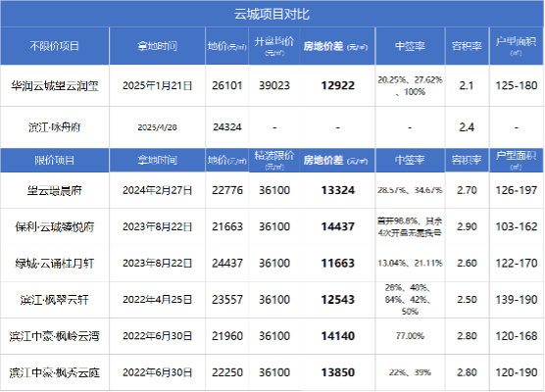Click the date 2025年1月21日
The height and width of the screenshot is (392, 545).
click(157, 85)
